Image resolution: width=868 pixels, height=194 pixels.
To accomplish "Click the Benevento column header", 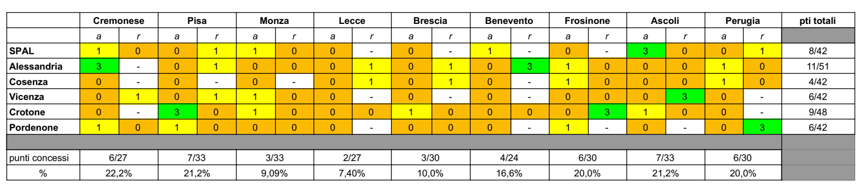I will click(x=509, y=21).
